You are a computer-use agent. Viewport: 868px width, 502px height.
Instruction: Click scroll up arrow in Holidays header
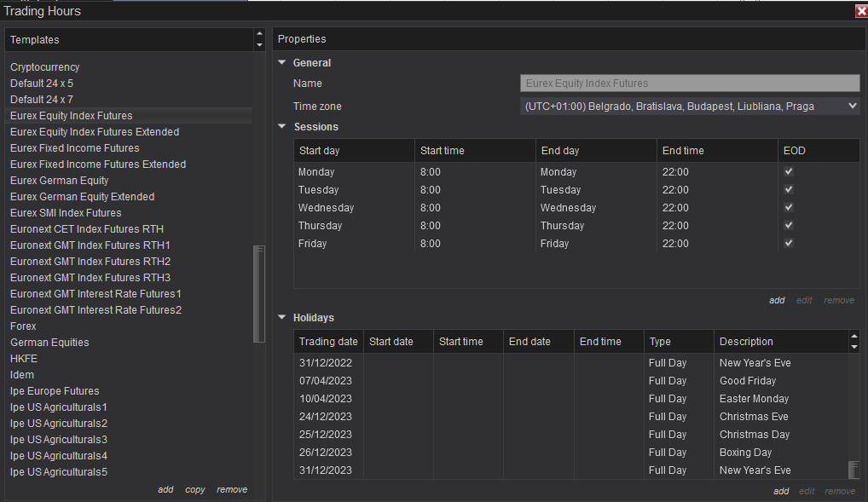click(854, 337)
